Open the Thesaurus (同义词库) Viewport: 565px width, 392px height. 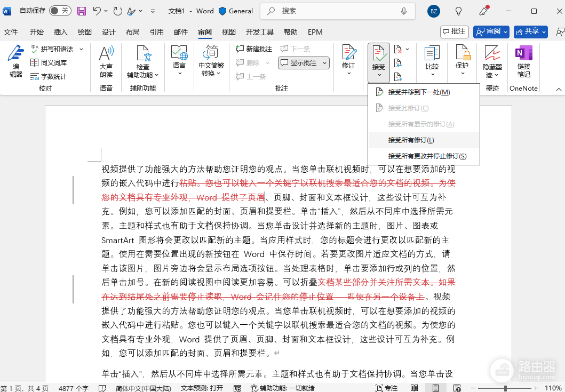point(49,63)
